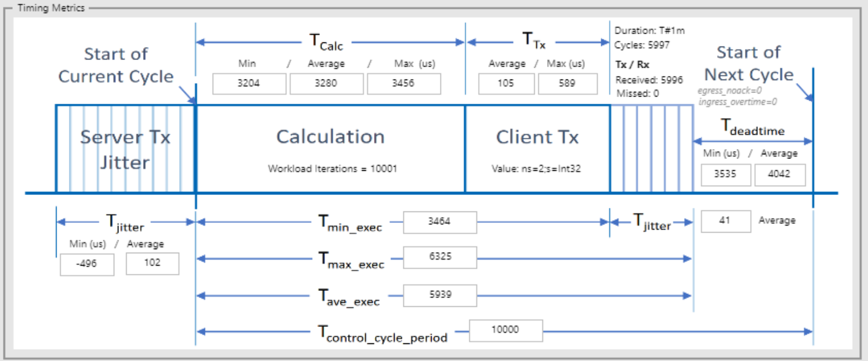Select the Tcontrol_cycle_period field showing 10000
The image size is (868, 361).
point(506,330)
